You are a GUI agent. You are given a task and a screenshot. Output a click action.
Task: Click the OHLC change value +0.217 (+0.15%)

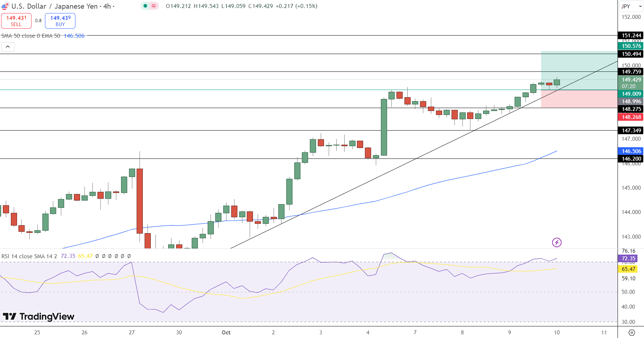(x=297, y=6)
